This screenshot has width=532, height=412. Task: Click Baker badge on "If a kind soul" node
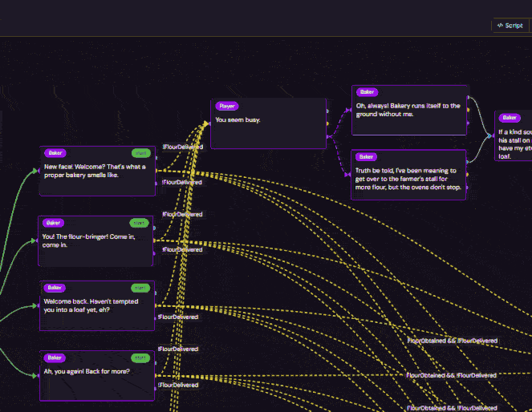point(510,118)
